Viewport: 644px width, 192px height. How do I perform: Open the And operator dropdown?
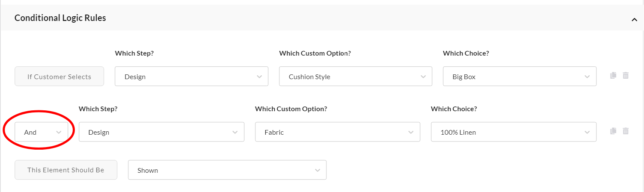point(41,132)
